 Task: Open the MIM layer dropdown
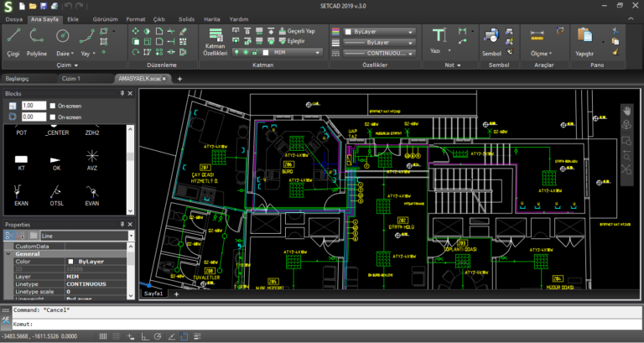click(x=319, y=52)
